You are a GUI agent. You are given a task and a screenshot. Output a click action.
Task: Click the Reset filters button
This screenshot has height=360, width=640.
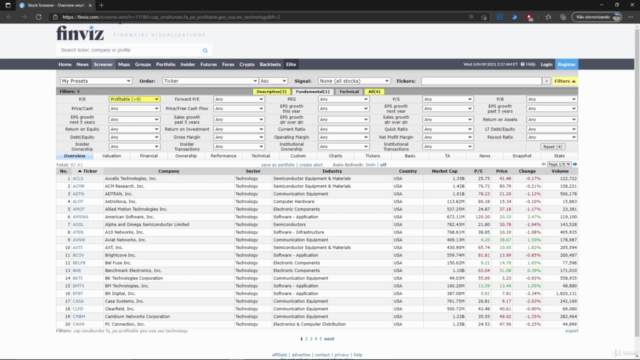coord(553,147)
